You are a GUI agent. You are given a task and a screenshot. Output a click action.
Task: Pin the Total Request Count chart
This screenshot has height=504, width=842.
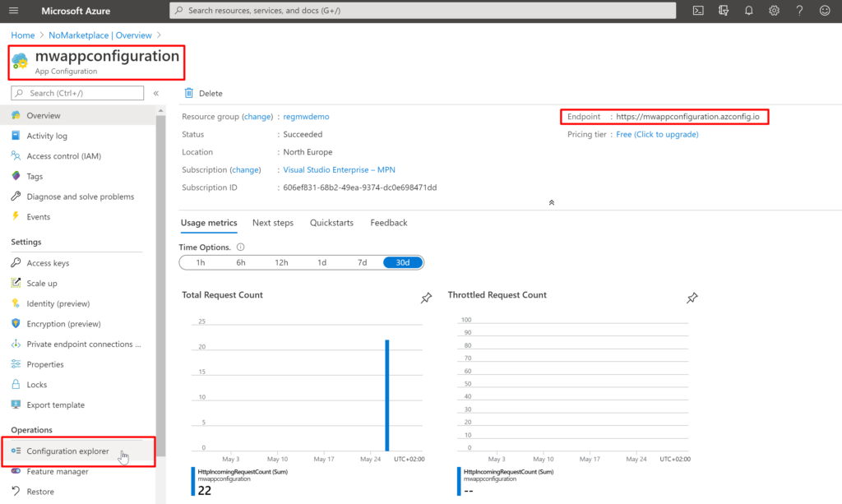(426, 298)
